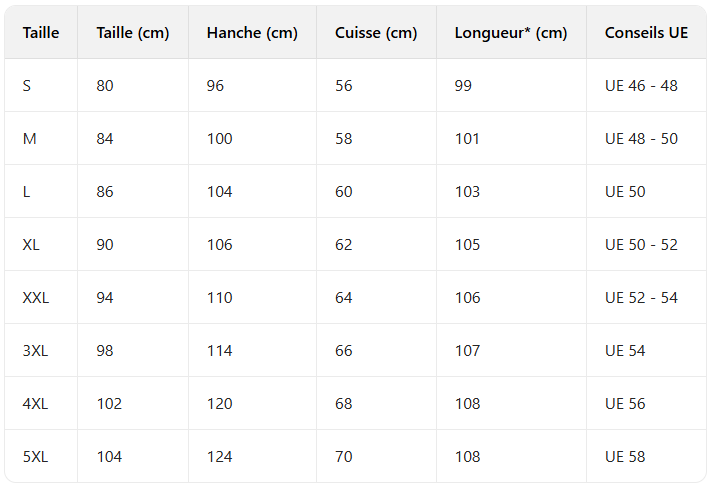Click thigh value 60 in L row
The image size is (711, 486).
point(344,192)
